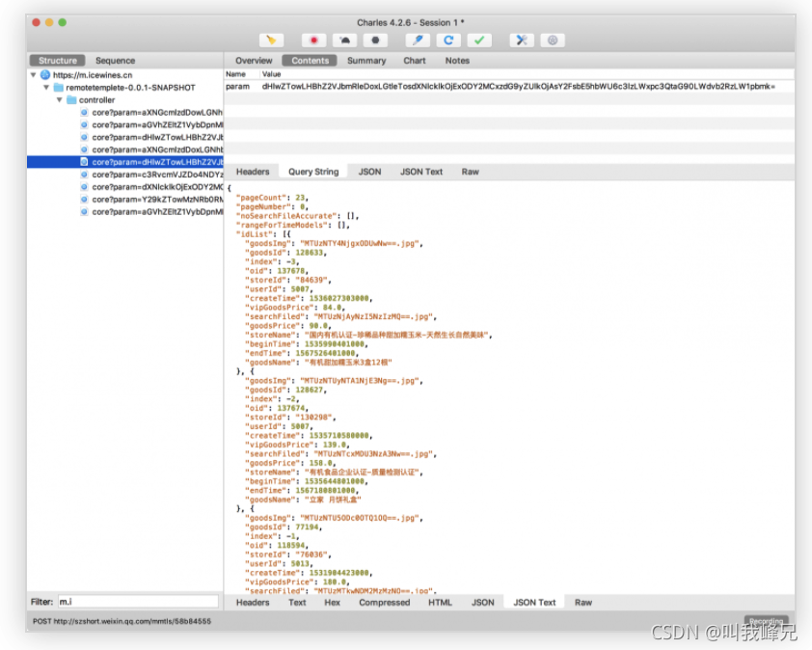This screenshot has height=650, width=812.
Task: Open Settings via the gear icon
Action: [x=552, y=40]
